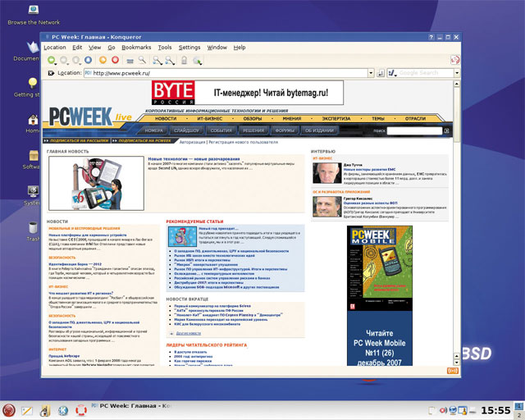Click the СЛАЙДШОУ navigation button

point(186,130)
